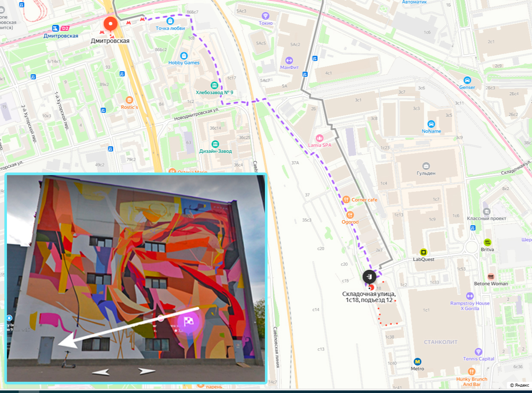This screenshot has height=393, width=532.
Task: Open the NoName car service icon
Action: point(431,124)
